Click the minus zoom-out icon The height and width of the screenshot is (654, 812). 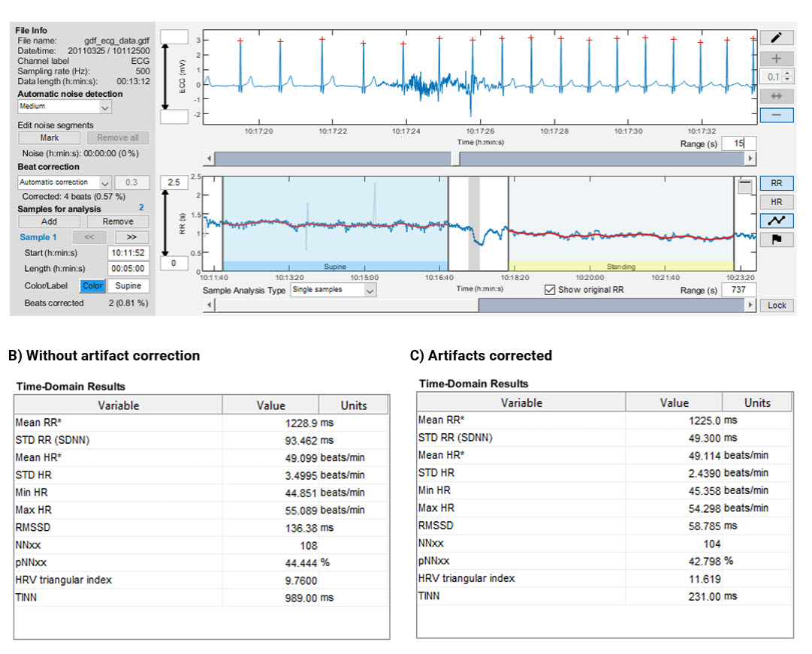click(x=777, y=114)
